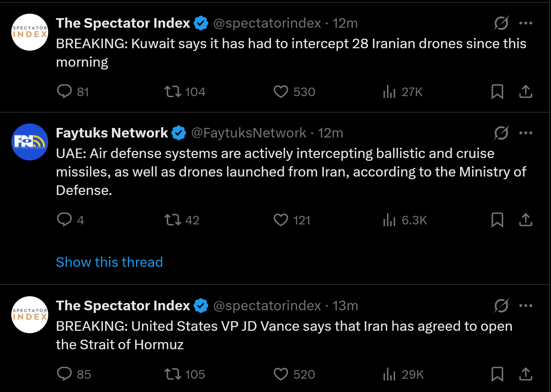Open more options for Kuwait tweet

[526, 23]
